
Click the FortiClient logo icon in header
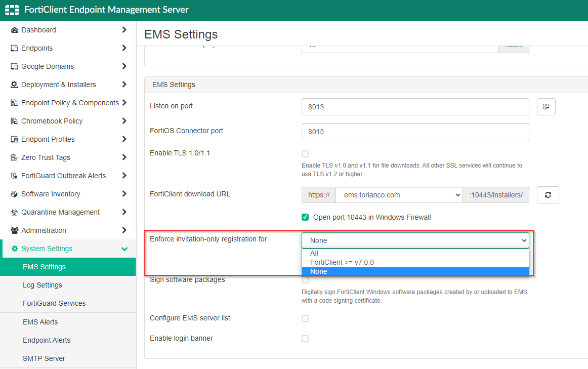[x=12, y=10]
